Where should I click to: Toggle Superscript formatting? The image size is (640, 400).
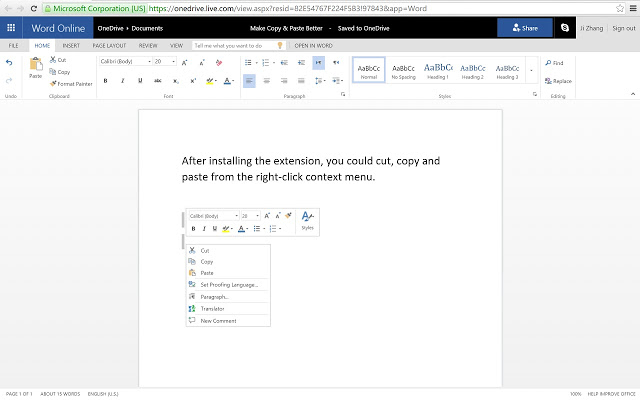point(193,81)
